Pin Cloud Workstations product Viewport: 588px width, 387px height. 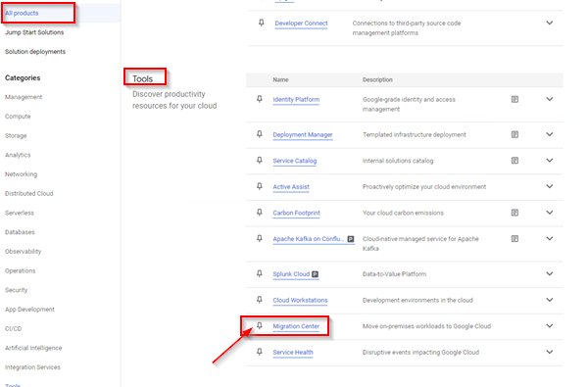click(x=260, y=300)
